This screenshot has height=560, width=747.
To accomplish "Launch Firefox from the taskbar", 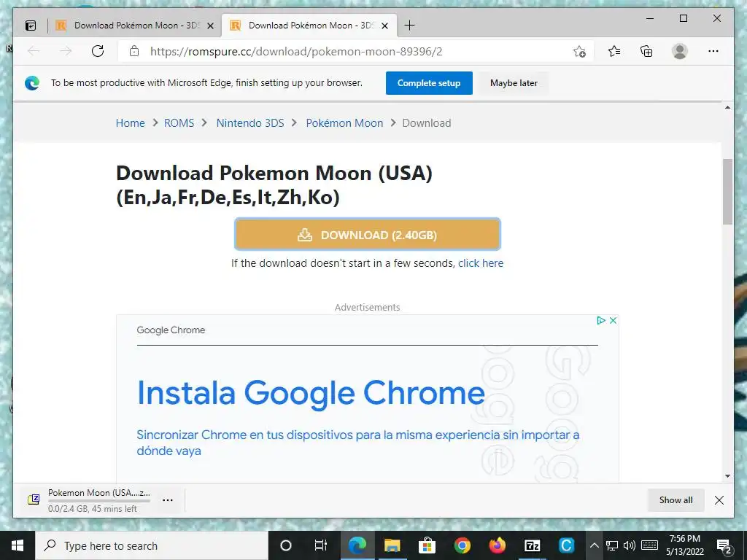I will [x=497, y=545].
